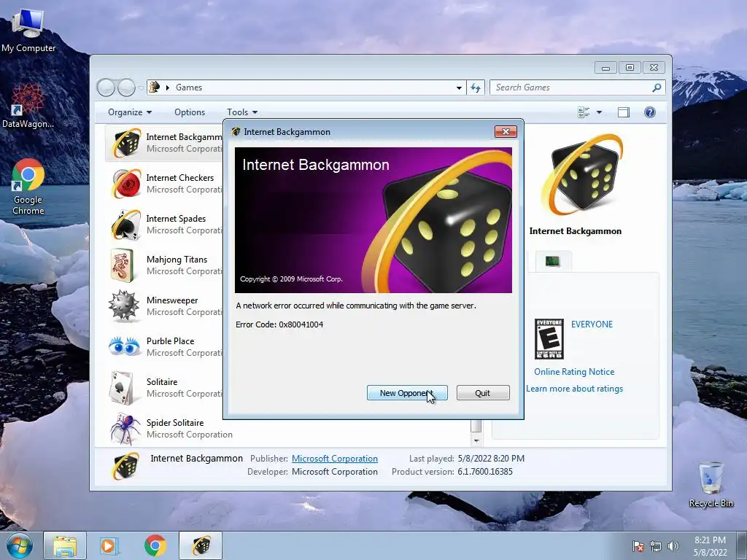Open Learn more about ratings link
The width and height of the screenshot is (747, 560).
[575, 389]
